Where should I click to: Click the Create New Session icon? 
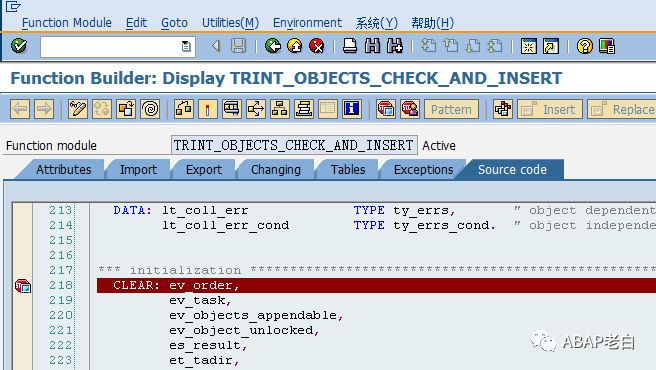(528, 46)
